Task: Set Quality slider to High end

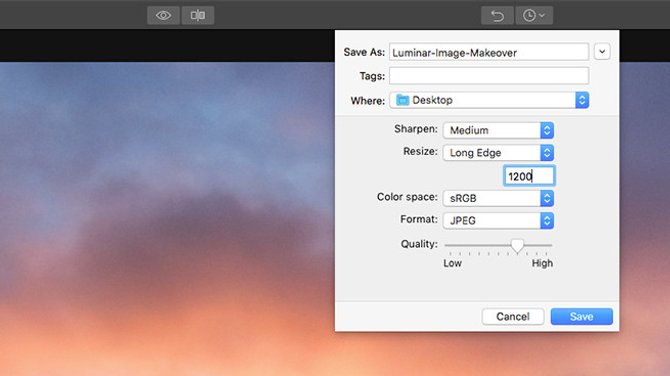Action: click(551, 245)
